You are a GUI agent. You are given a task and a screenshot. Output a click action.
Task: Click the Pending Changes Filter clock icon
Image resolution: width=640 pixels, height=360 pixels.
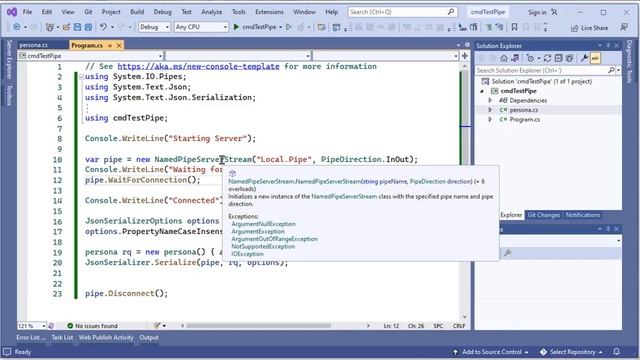click(x=530, y=58)
